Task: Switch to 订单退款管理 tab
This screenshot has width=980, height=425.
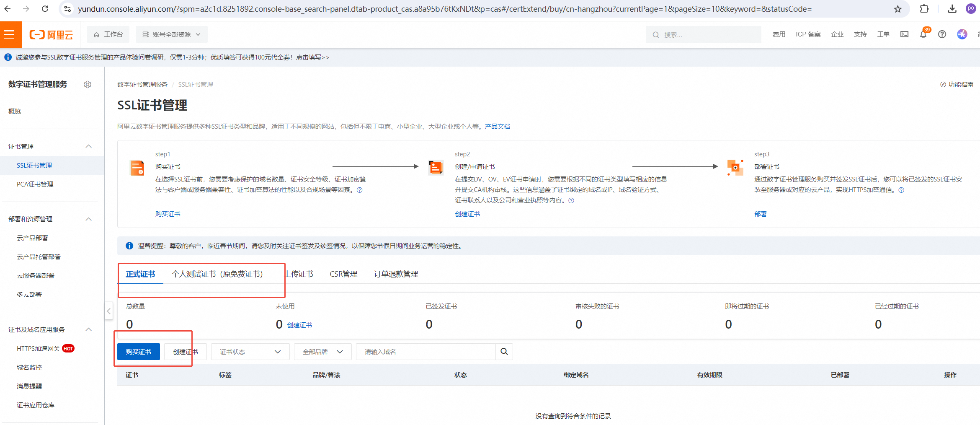Action: pos(396,274)
